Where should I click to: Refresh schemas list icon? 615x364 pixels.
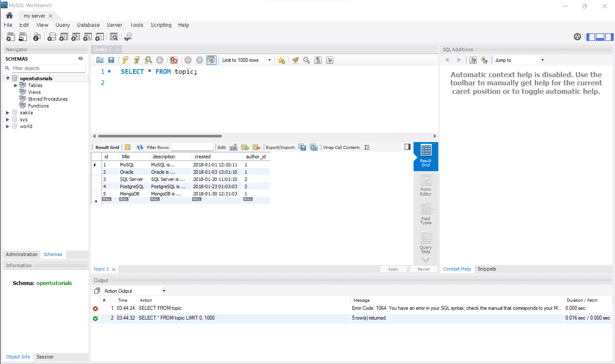coord(81,59)
